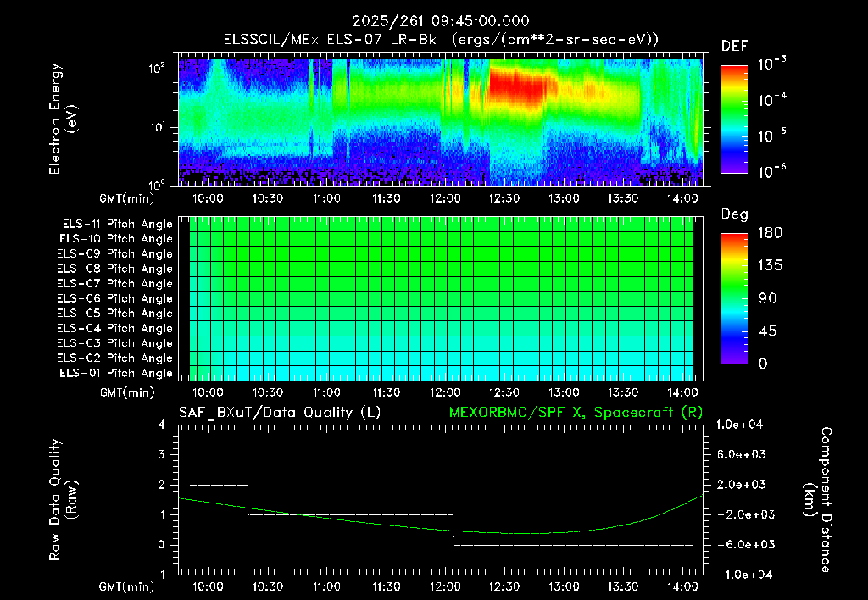
Task: Select the 90 value on the Deg scale
Action: click(768, 298)
